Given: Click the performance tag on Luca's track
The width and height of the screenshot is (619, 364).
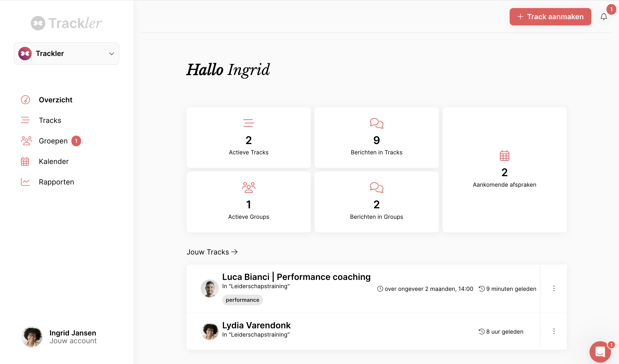Looking at the screenshot, I should 242,300.
